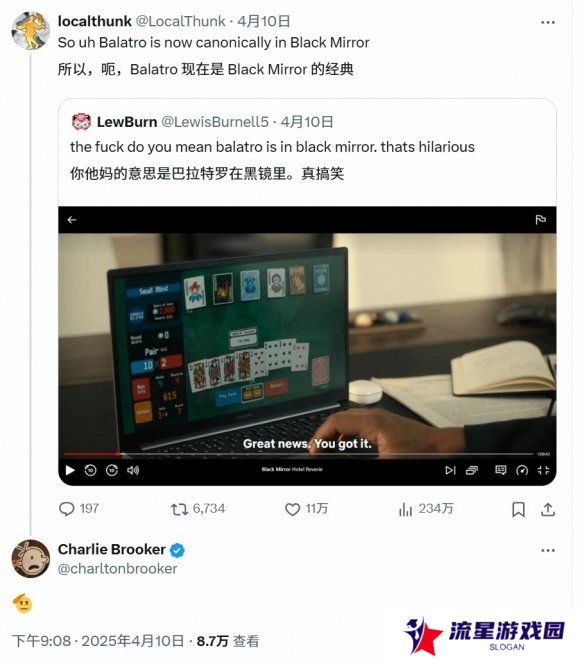Click the share upload icon

(x=548, y=510)
